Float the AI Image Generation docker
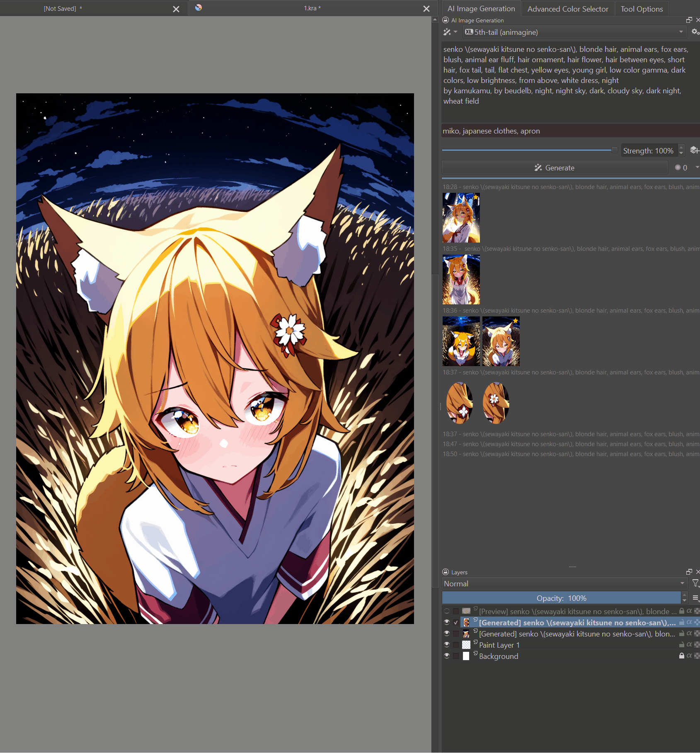Image resolution: width=700 pixels, height=753 pixels. pyautogui.click(x=689, y=20)
